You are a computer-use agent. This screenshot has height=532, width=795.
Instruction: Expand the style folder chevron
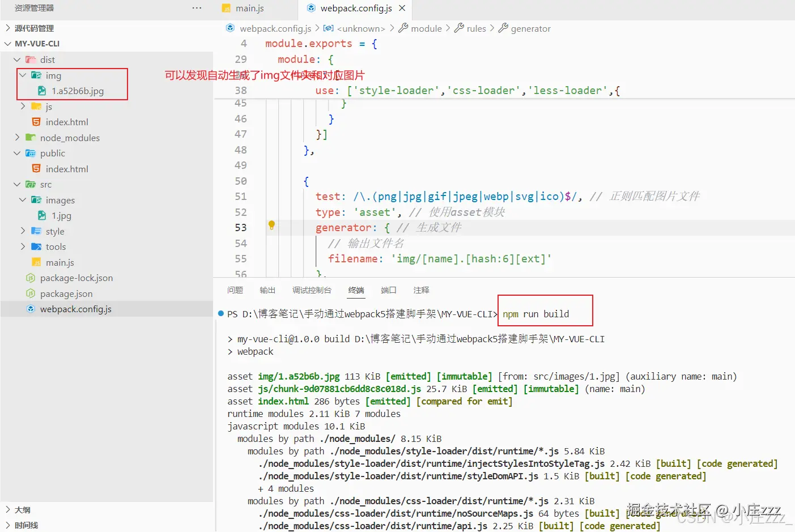(23, 231)
